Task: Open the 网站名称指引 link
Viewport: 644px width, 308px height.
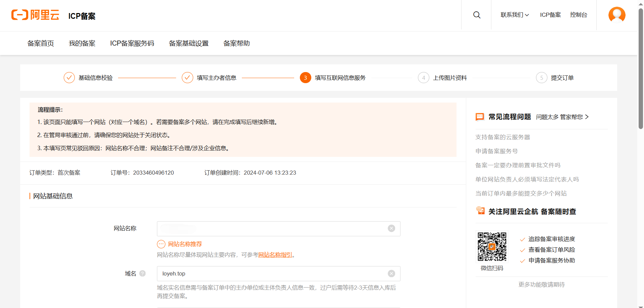Action: pos(275,254)
